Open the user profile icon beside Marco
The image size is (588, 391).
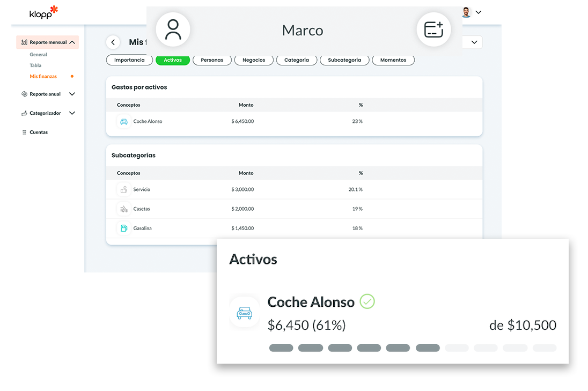coord(173,30)
